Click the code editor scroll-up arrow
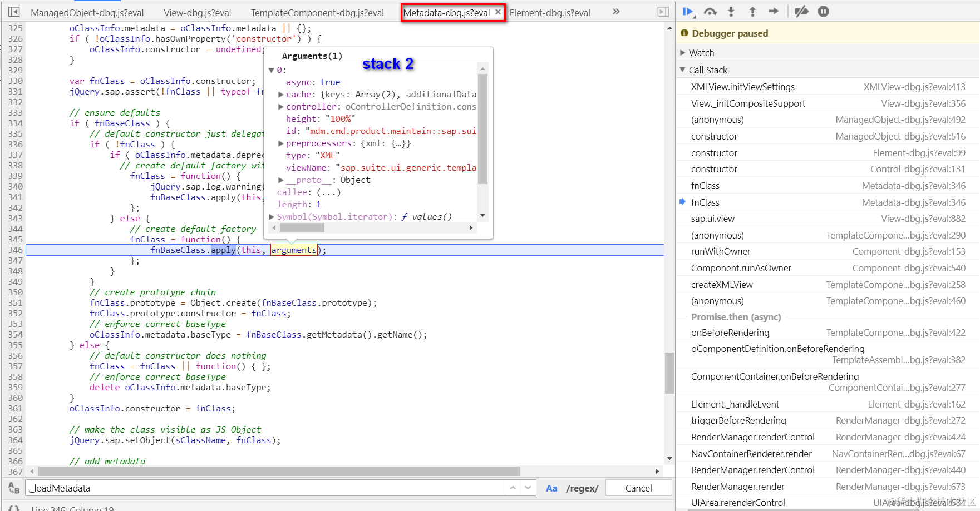 pyautogui.click(x=669, y=28)
